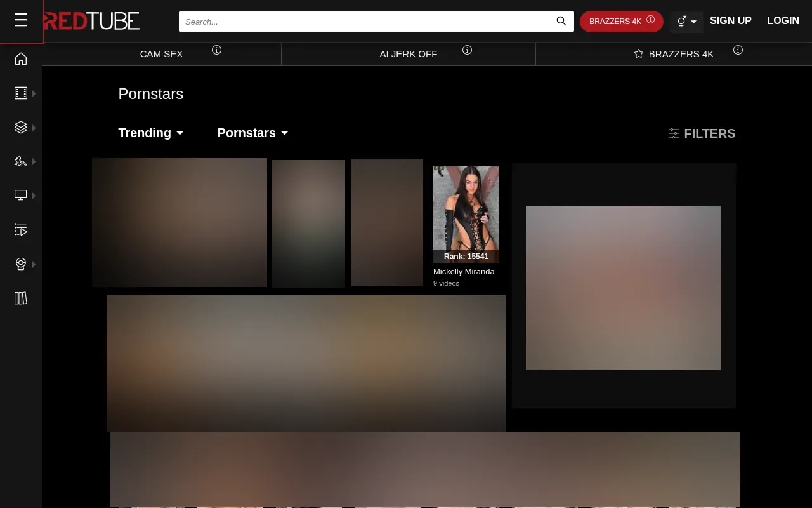Click the Mickelly Miranda name link
The image size is (812, 508).
tap(464, 272)
